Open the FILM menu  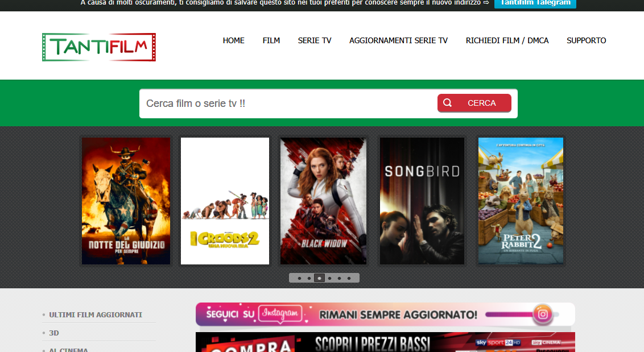pyautogui.click(x=271, y=41)
